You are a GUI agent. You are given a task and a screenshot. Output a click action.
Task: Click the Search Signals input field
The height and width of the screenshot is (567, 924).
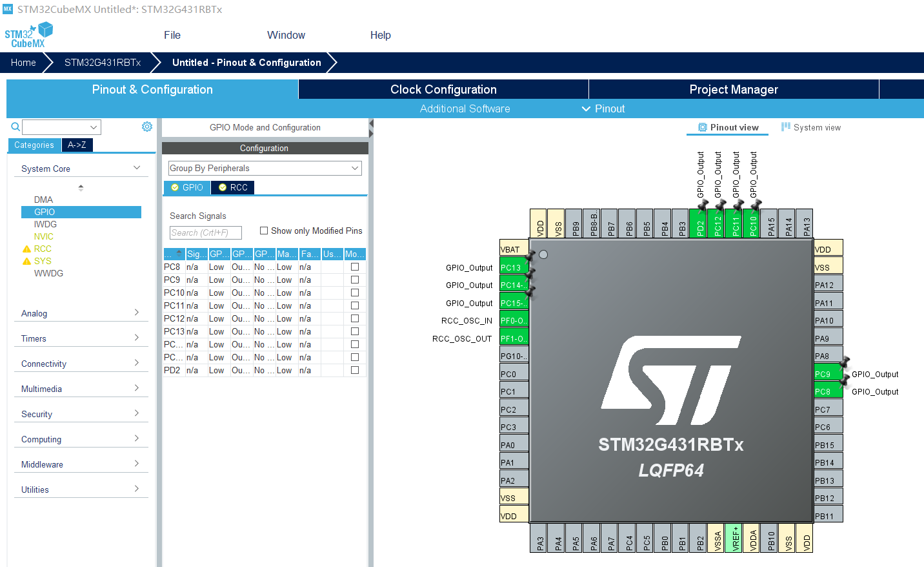point(205,232)
